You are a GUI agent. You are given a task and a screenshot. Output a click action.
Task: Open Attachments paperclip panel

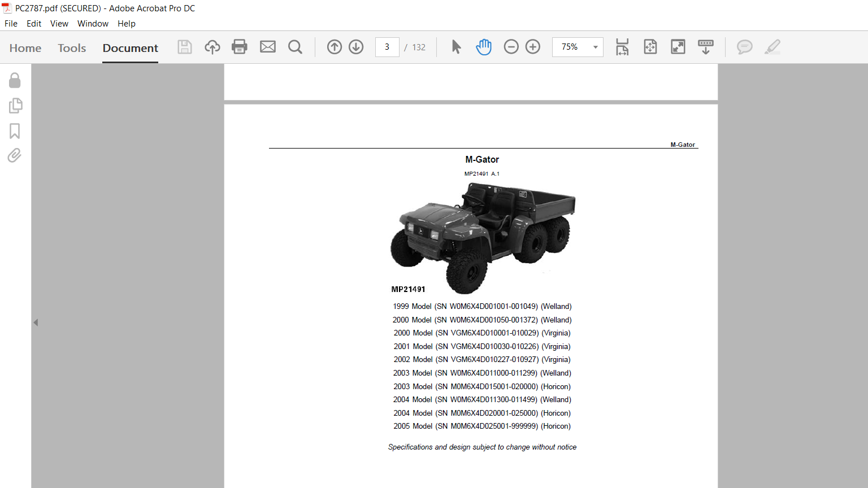click(x=15, y=155)
